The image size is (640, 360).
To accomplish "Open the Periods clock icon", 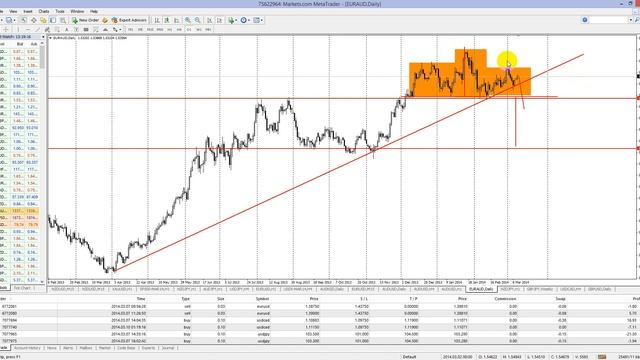I will 244,20.
